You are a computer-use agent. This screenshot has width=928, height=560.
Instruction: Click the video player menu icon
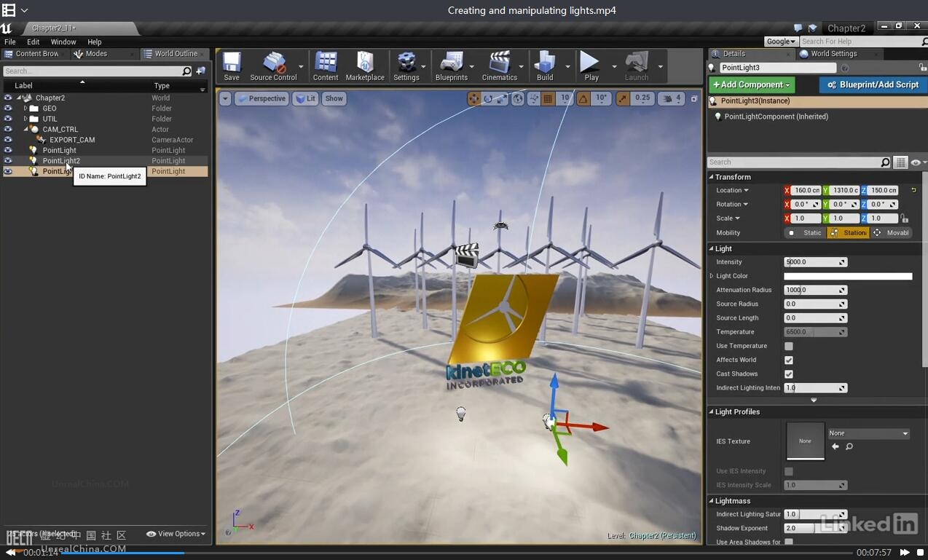(9, 10)
